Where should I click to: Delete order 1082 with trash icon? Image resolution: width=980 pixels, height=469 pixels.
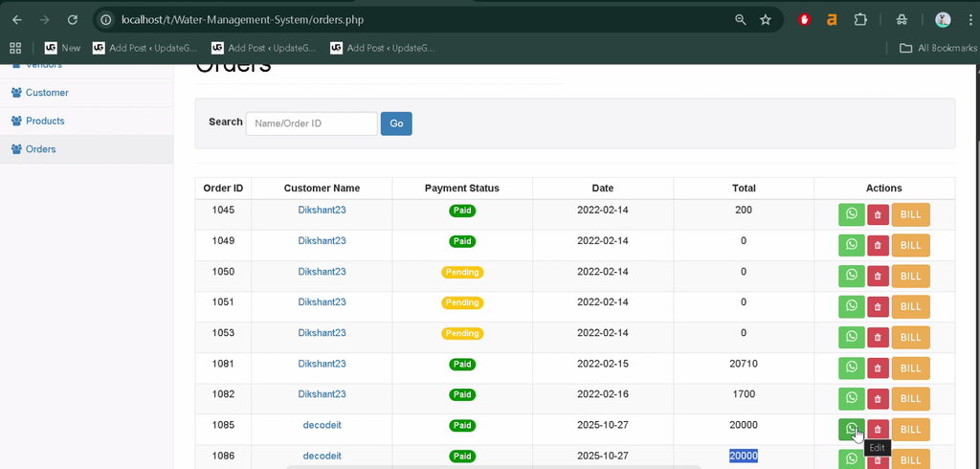click(878, 399)
